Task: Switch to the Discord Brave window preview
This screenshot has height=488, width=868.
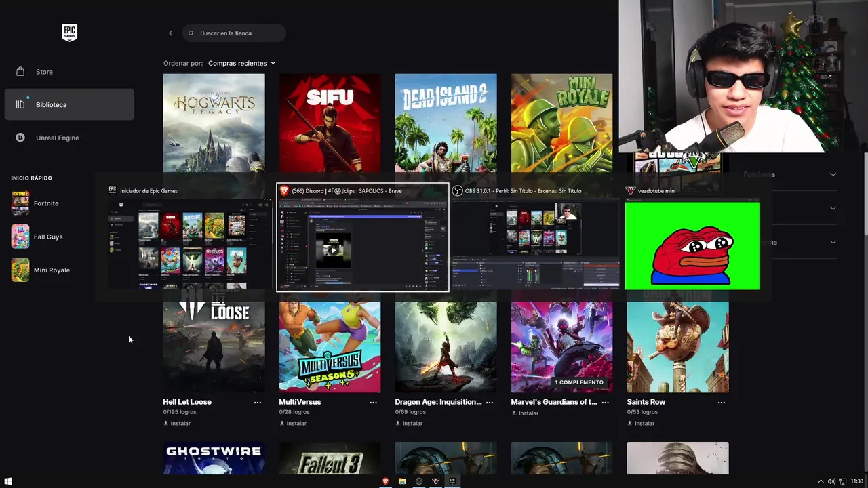Action: point(363,237)
